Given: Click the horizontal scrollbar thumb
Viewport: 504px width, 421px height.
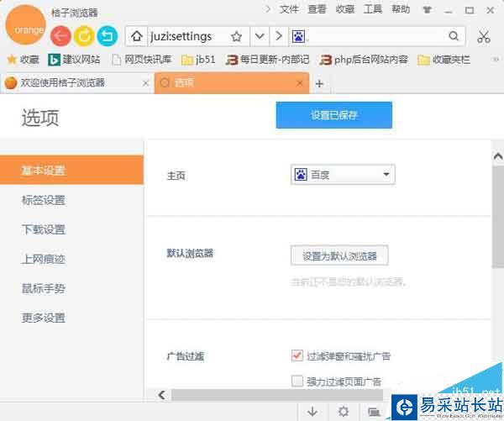Looking at the screenshot, I should coord(277,395).
